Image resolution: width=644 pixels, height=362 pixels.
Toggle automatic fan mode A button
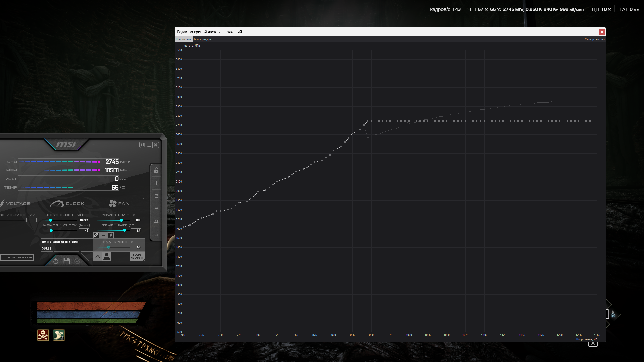[98, 256]
